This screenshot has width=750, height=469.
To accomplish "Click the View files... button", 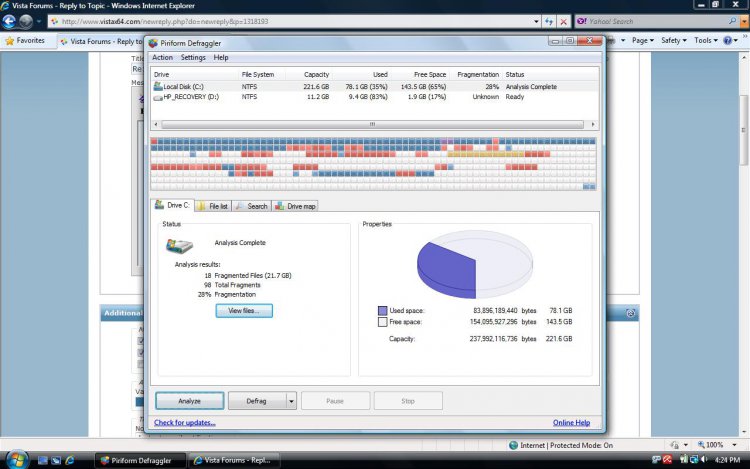I will [244, 311].
